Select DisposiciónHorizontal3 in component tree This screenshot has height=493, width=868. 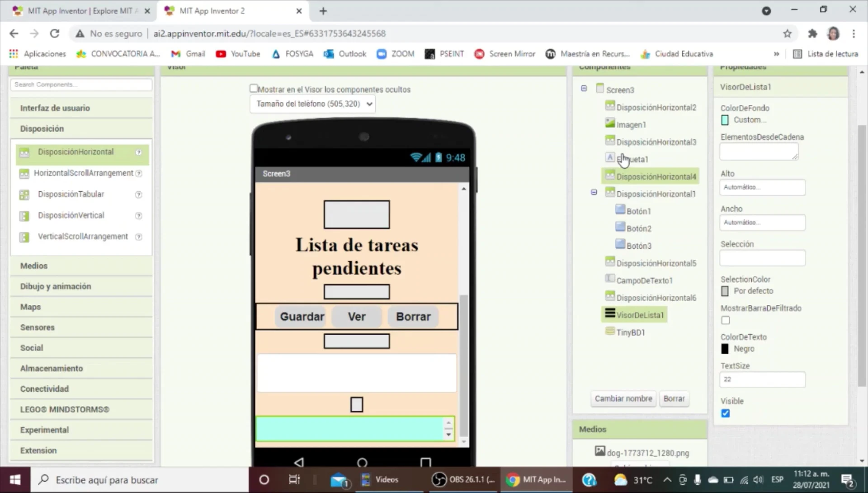click(656, 142)
